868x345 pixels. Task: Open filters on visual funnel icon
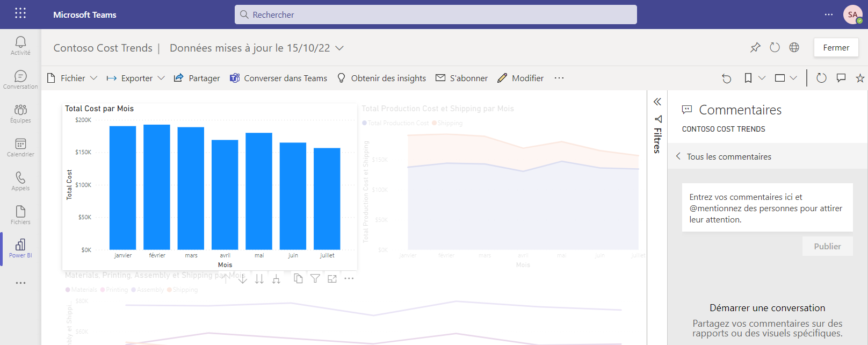pyautogui.click(x=315, y=278)
